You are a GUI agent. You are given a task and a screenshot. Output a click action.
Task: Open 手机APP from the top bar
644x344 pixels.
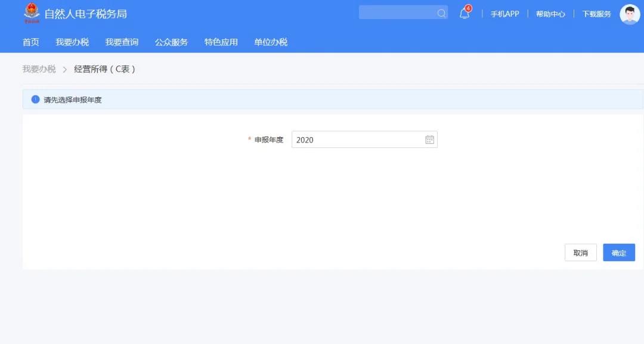pos(506,14)
